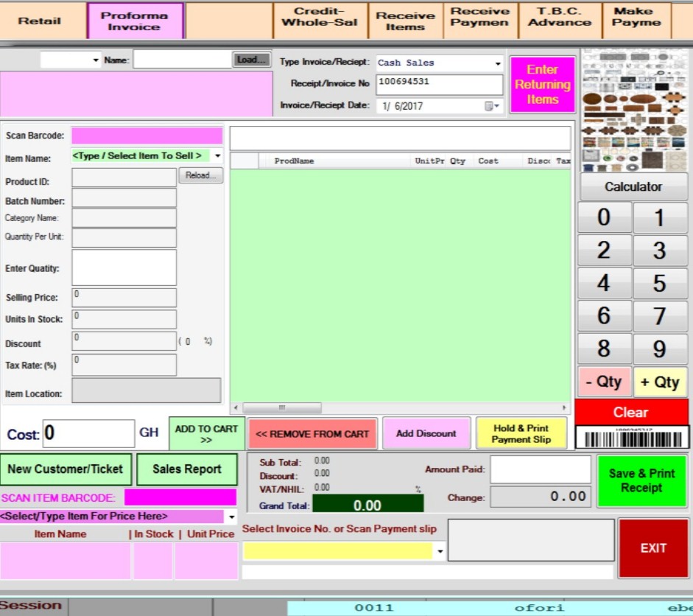
Task: Increase quantity with + Qty button
Action: 660,382
